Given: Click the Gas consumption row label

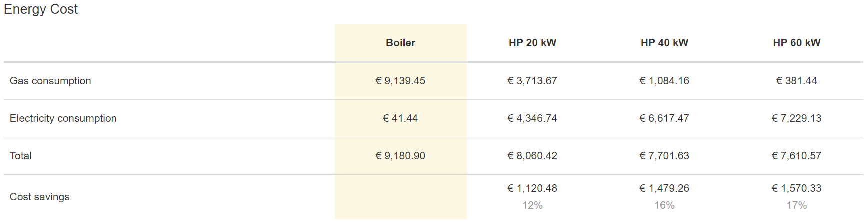Looking at the screenshot, I should pyautogui.click(x=50, y=81).
